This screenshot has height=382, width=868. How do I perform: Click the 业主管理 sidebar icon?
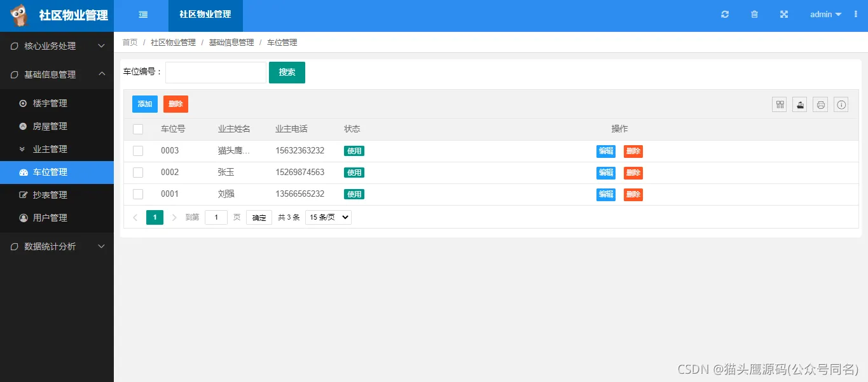tap(24, 149)
